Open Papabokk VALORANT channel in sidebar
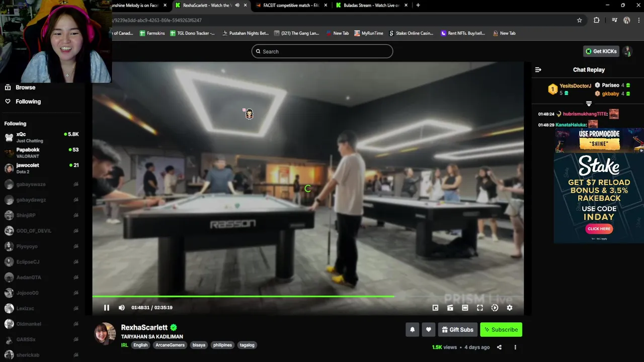The image size is (644, 362). (42, 153)
